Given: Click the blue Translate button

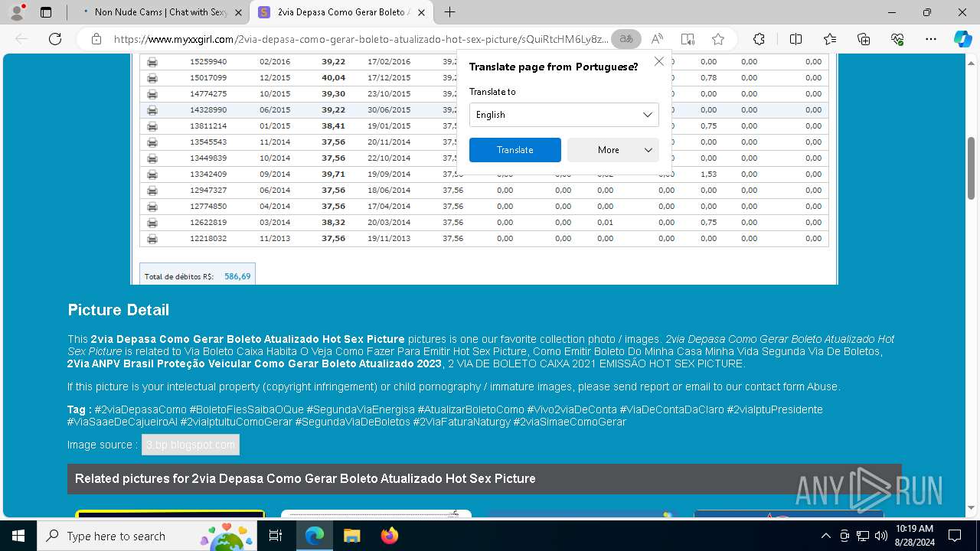Looking at the screenshot, I should coord(515,150).
